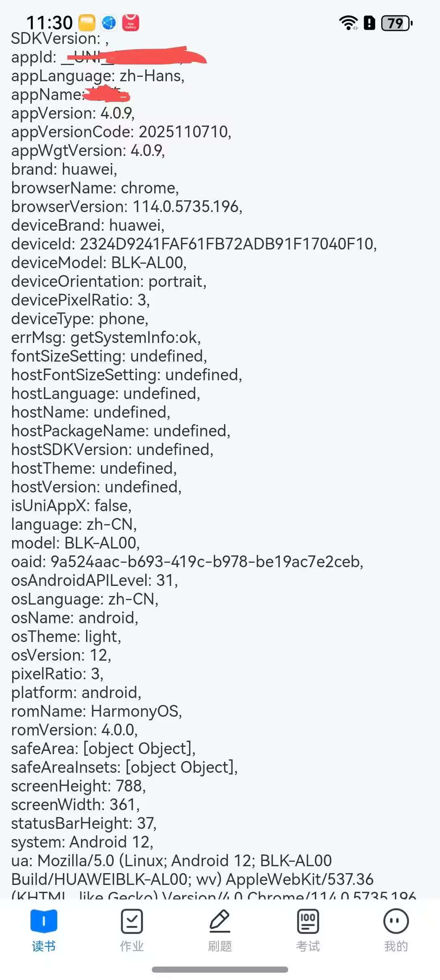Tap the deviceId value line

(x=194, y=244)
